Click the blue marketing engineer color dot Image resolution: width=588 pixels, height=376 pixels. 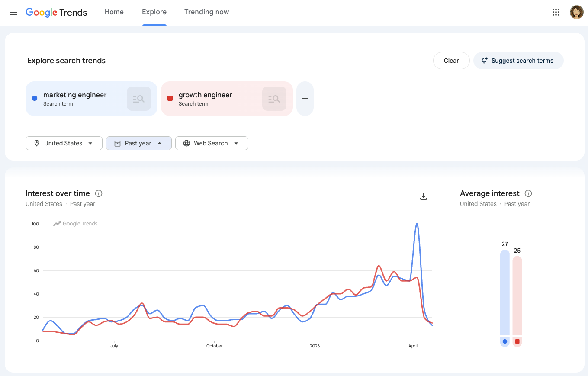[x=35, y=99]
